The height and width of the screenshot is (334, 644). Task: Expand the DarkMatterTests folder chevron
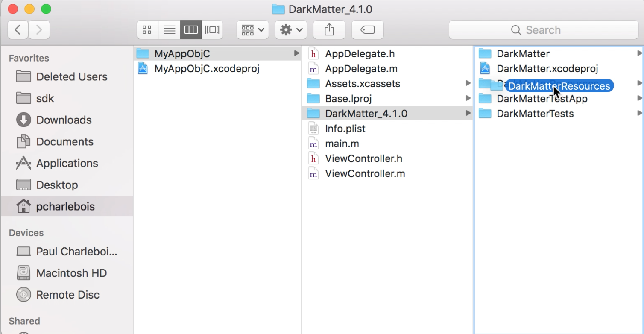coord(639,113)
